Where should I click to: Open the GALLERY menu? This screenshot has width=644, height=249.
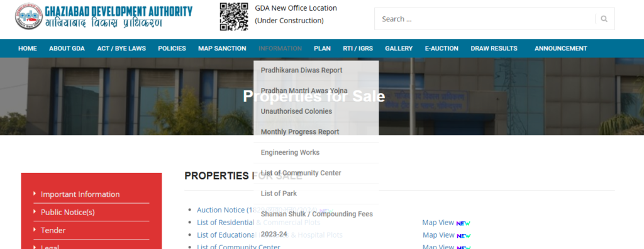[399, 48]
